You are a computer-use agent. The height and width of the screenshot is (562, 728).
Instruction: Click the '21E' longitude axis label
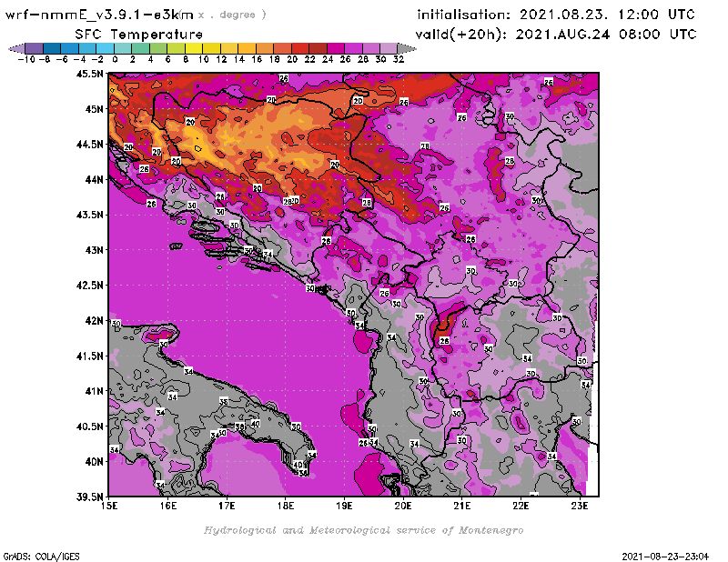click(x=462, y=506)
